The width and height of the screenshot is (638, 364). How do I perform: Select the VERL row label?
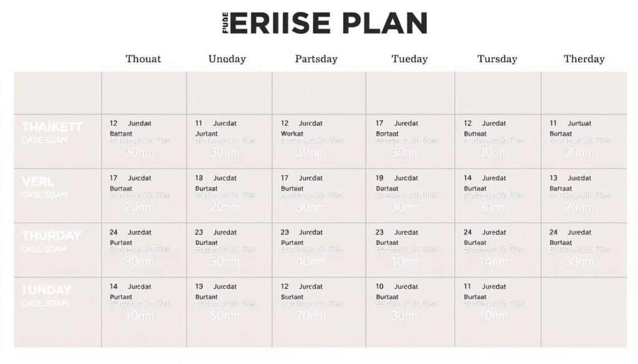click(38, 182)
